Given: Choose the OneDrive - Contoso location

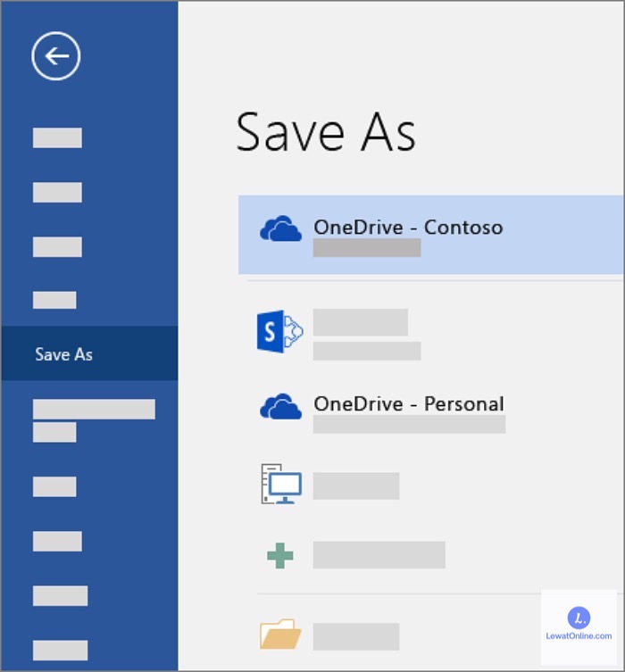Looking at the screenshot, I should coord(431,235).
